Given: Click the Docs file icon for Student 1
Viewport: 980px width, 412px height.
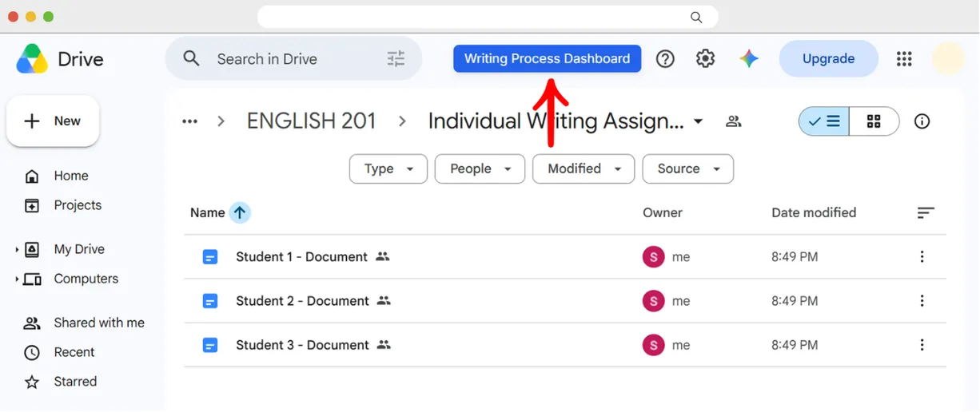Looking at the screenshot, I should tap(210, 257).
